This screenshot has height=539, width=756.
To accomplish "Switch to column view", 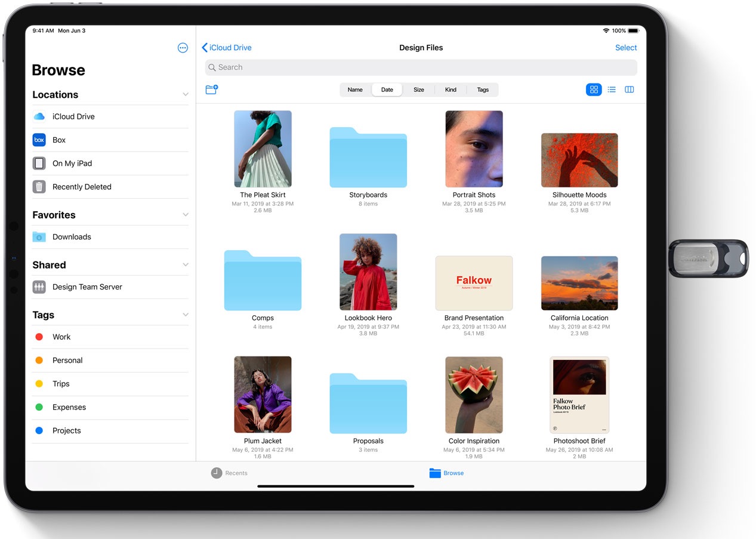I will point(629,90).
